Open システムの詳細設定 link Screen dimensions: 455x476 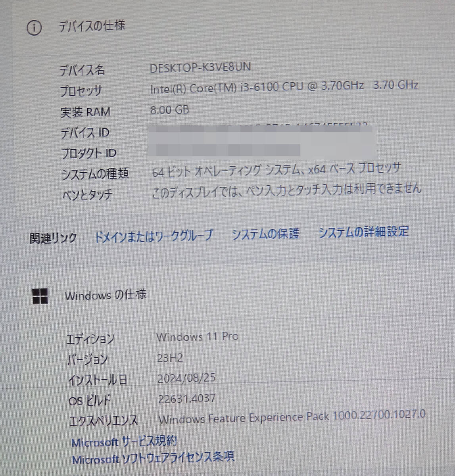tap(363, 232)
